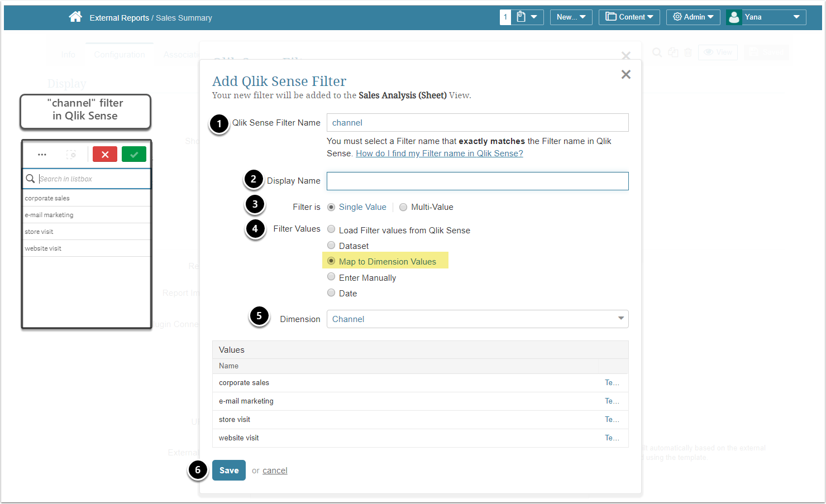Expand the Dimension dropdown showing Channel
Screen dimensions: 826x504
pyautogui.click(x=477, y=319)
